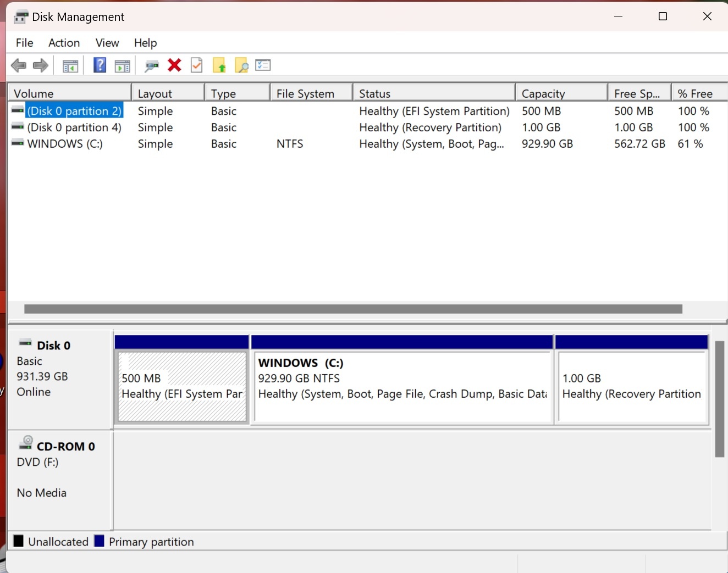728x573 pixels.
Task: Click the checklist settings toolbar icon
Action: point(263,65)
